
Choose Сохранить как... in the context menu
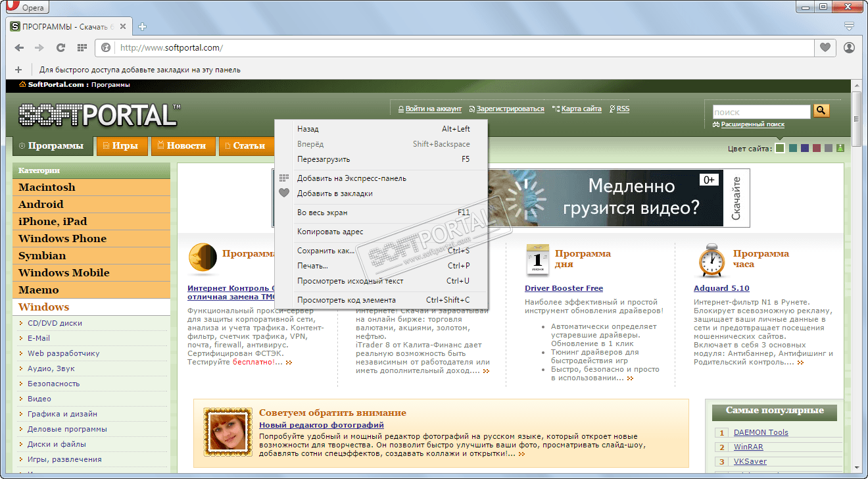tap(381, 251)
